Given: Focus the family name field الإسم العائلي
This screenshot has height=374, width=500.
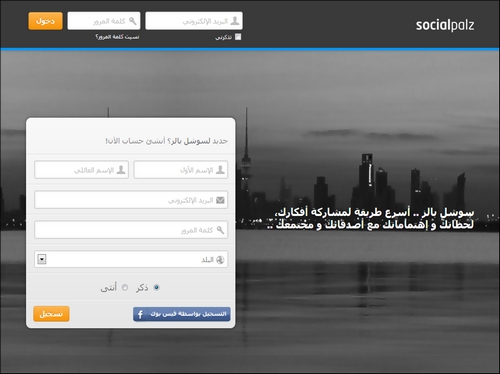Looking at the screenshot, I should pos(81,170).
